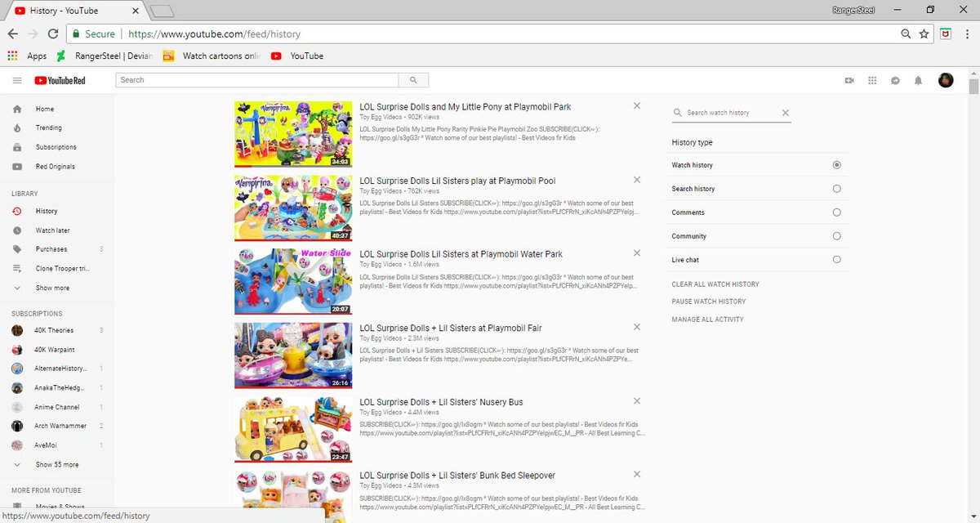Open LOL Surprise Dolls Playmobil Fair title

451,328
